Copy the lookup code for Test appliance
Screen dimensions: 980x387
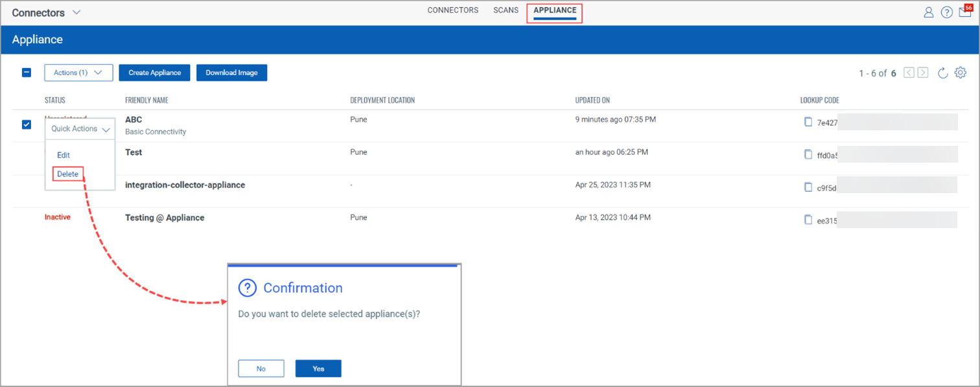(x=808, y=154)
